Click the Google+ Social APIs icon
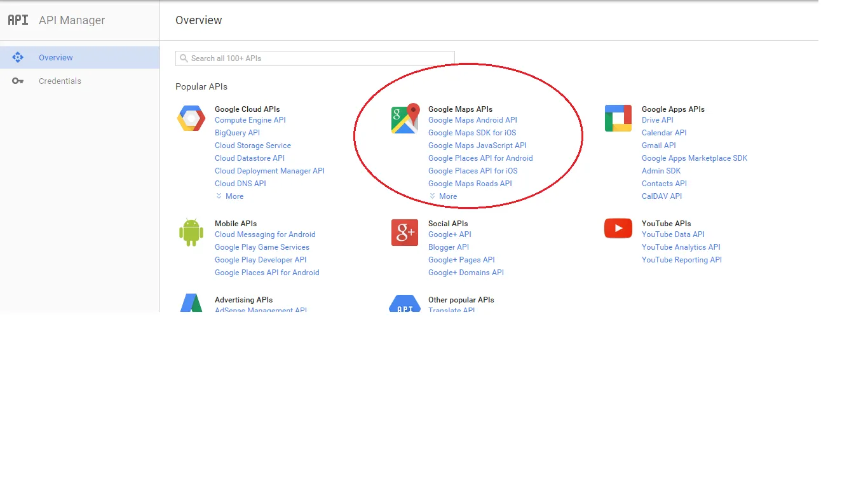Image resolution: width=868 pixels, height=488 pixels. (x=405, y=233)
